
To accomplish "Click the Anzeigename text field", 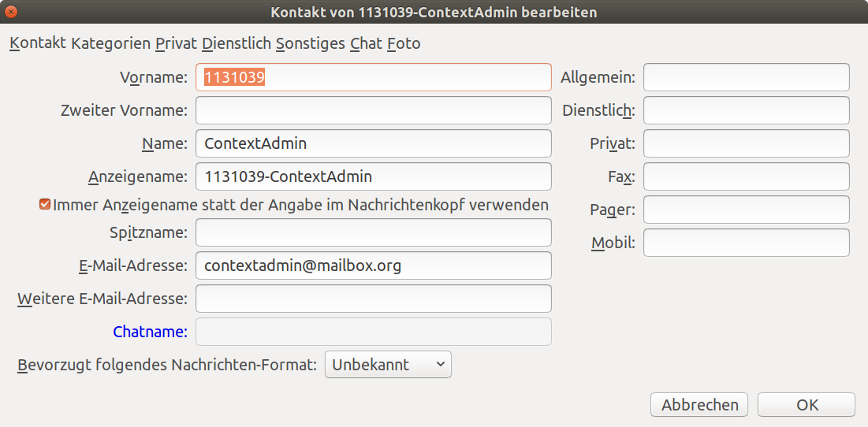I will 373,176.
